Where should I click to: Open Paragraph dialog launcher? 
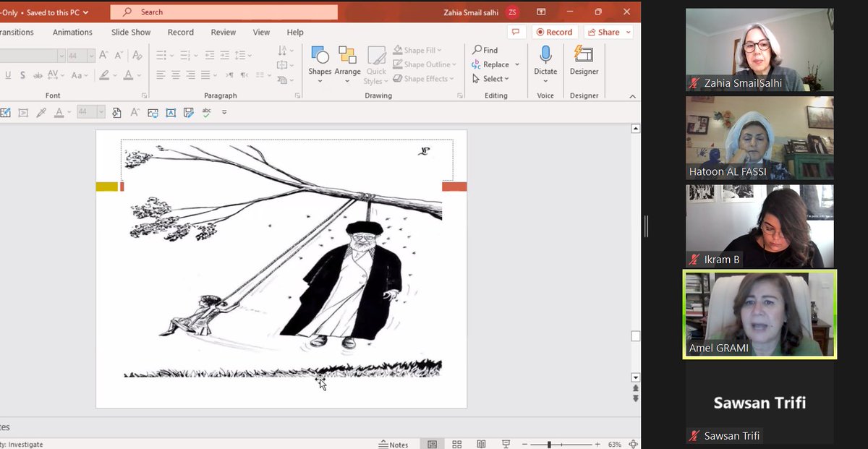point(297,95)
